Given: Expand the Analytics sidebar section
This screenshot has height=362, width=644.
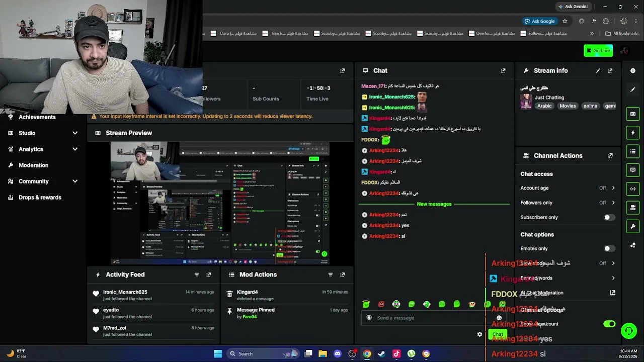Looking at the screenshot, I should [75, 149].
